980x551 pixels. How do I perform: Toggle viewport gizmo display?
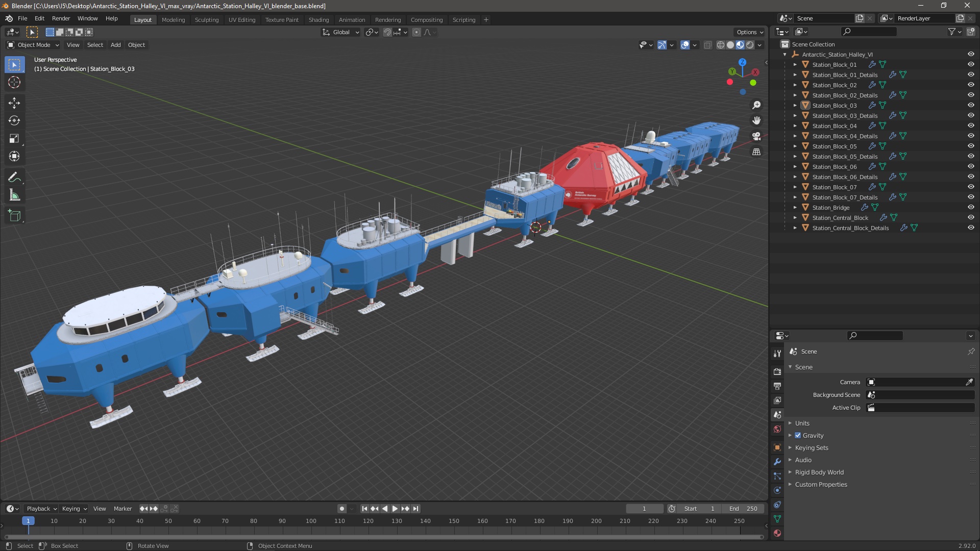click(x=662, y=45)
